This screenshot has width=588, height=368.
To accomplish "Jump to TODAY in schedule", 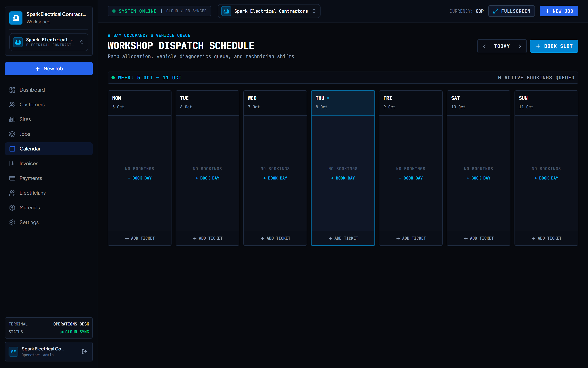I will [502, 46].
